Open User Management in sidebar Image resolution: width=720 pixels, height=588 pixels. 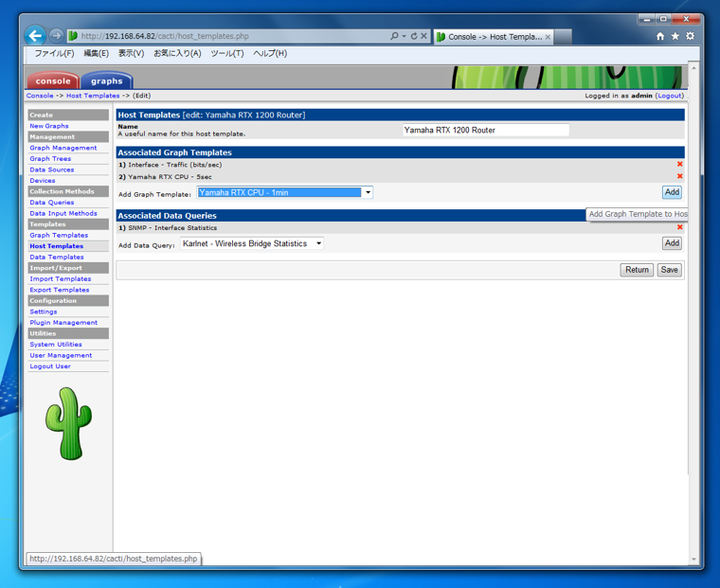coord(61,355)
